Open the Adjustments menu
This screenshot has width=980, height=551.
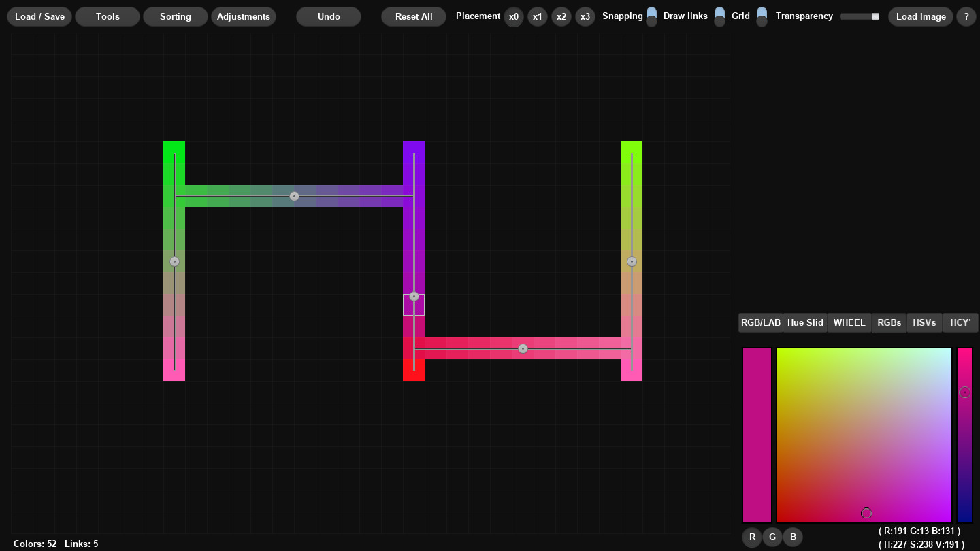tap(244, 16)
